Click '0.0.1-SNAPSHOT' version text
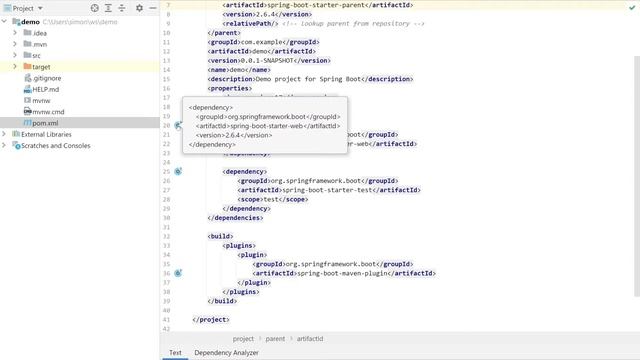This screenshot has width=640, height=360. click(x=267, y=60)
